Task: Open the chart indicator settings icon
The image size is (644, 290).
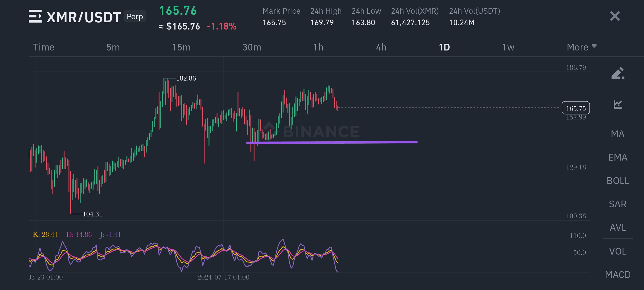Action: tap(618, 104)
